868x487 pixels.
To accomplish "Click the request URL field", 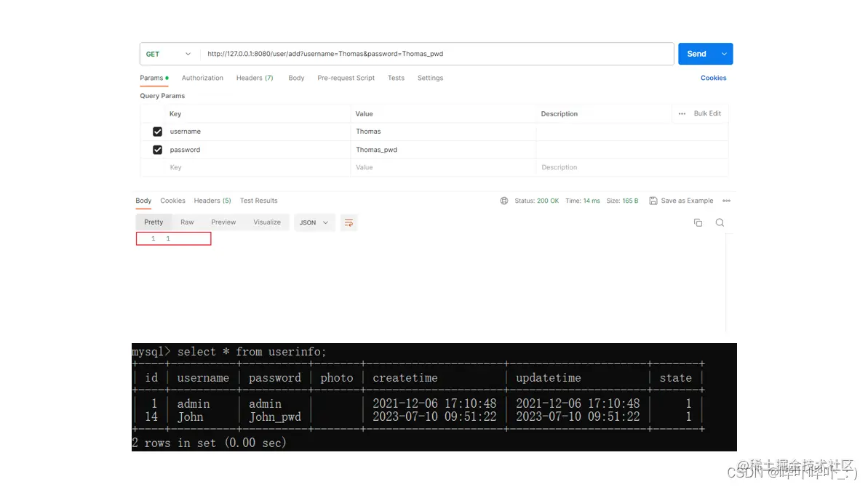I will coord(437,54).
